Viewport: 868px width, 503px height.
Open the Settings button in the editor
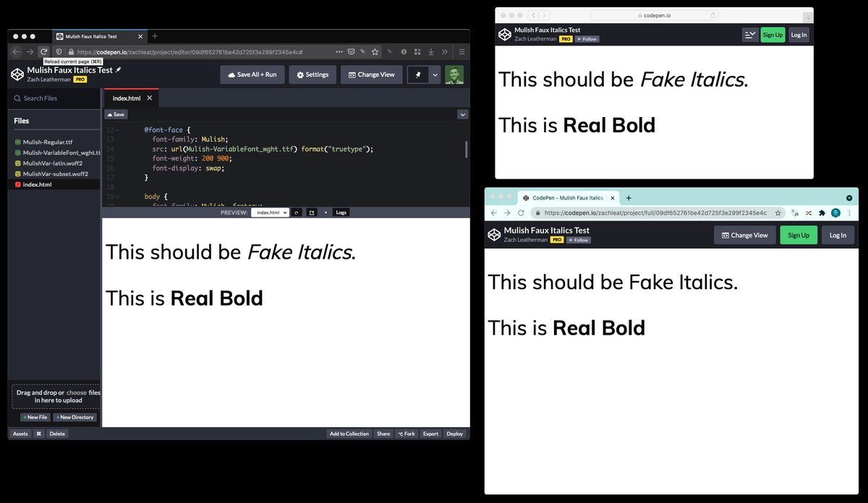coord(312,74)
